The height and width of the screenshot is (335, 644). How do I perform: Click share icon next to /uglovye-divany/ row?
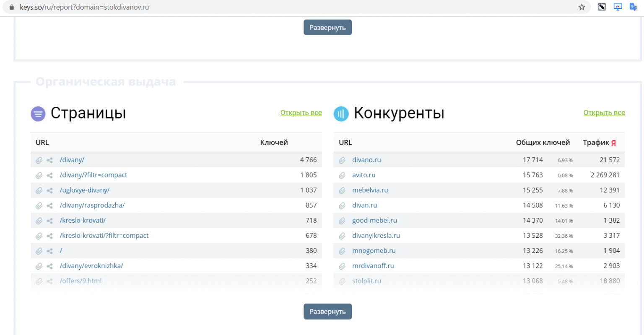click(50, 191)
